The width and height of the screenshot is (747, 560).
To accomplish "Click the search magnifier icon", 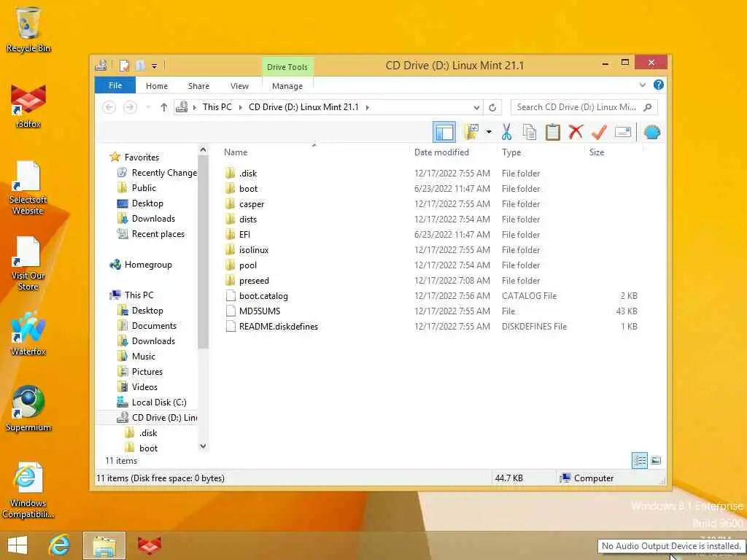I will tap(648, 107).
